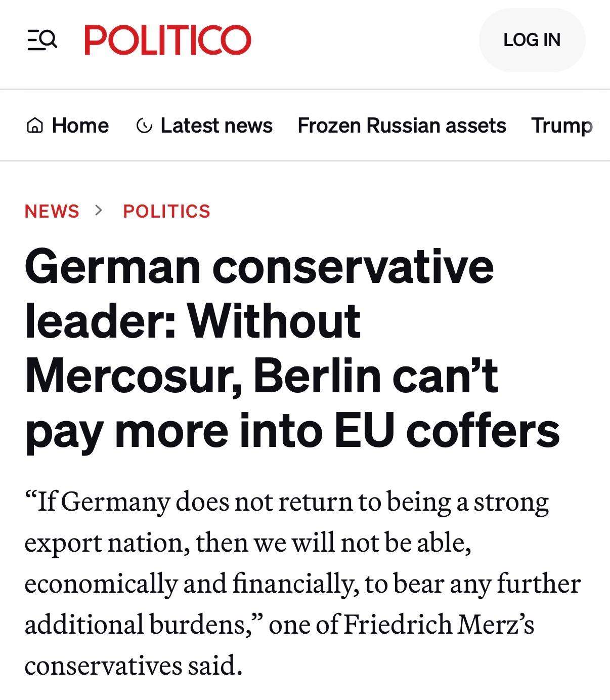Click "German conservative" in the headline
Screen dimensions: 610x700
259,267
